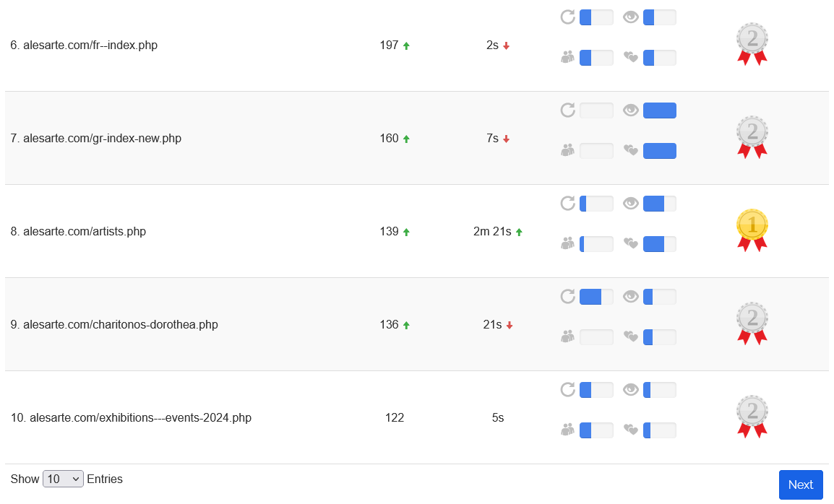The image size is (834, 504).
Task: Click the visitors bar in fr--index.php row
Action: click(596, 58)
